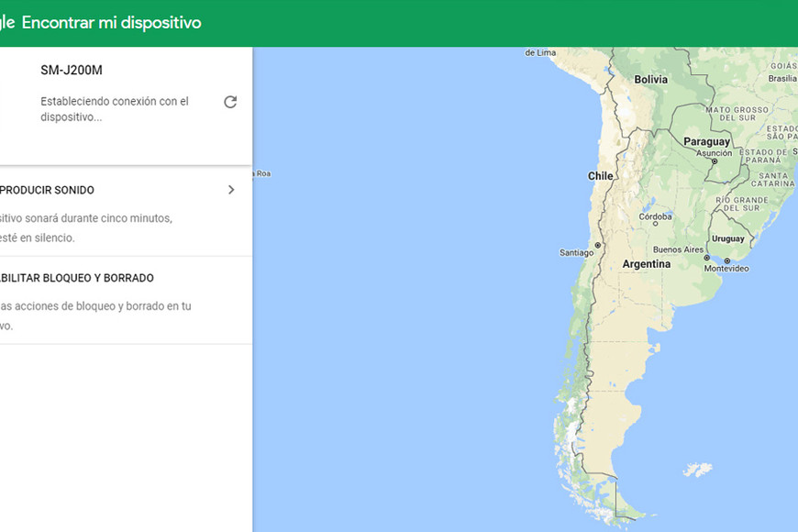Click the Uruguay country label on the map
Viewport: 798px width, 532px height.
[728, 238]
